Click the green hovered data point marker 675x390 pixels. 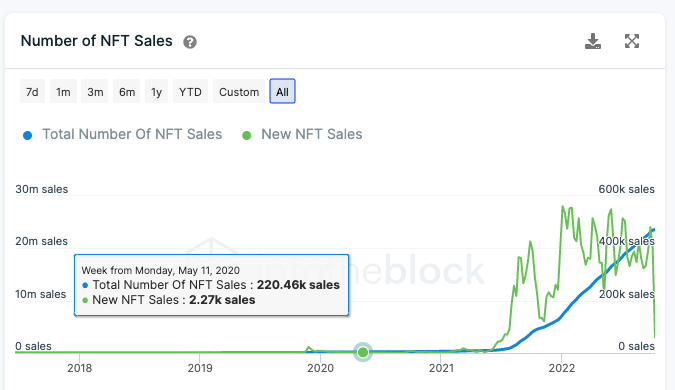[x=363, y=352]
